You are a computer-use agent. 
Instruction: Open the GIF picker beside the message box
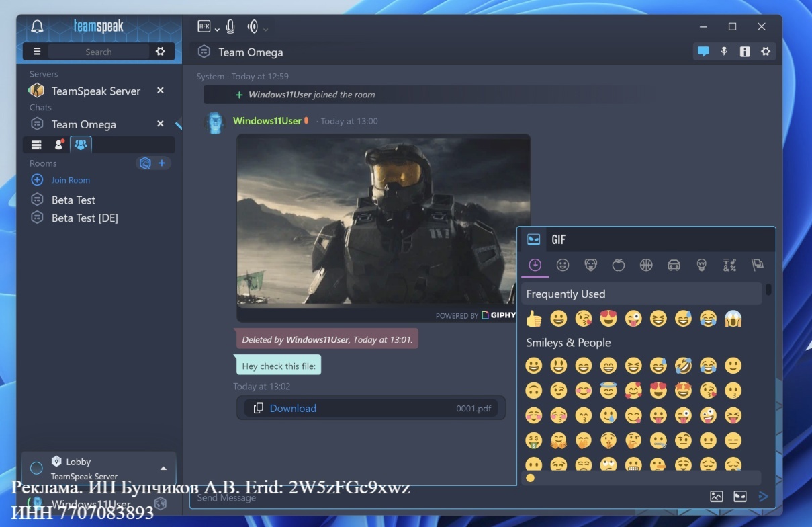coord(739,496)
